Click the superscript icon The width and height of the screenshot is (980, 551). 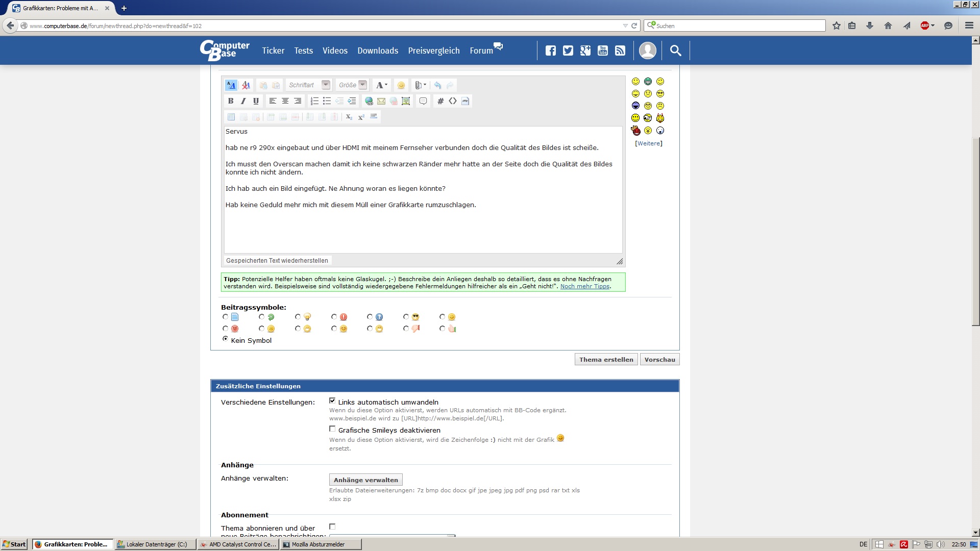361,117
